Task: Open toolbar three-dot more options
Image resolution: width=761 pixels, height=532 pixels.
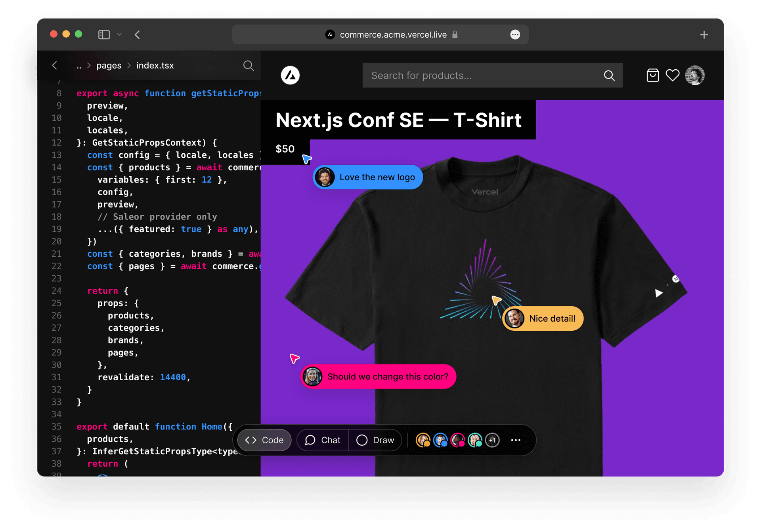Action: [516, 440]
